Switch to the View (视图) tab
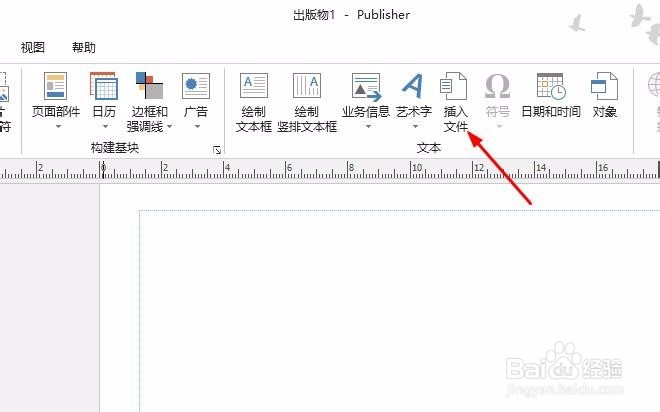 coord(33,47)
